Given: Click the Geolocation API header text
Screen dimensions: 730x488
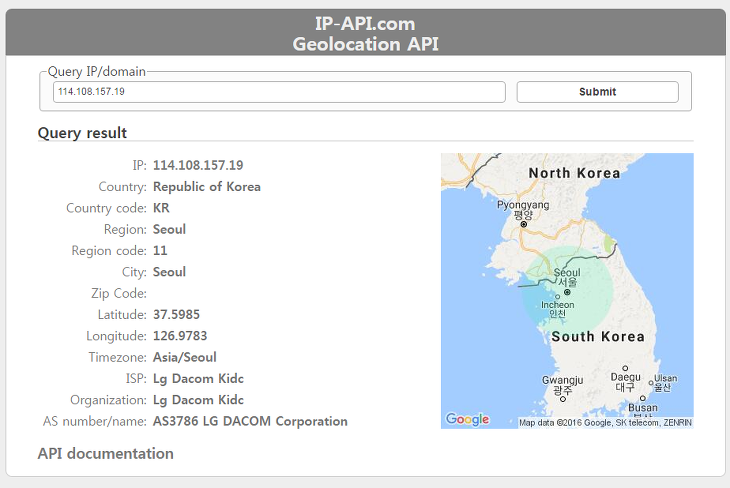Looking at the screenshot, I should pos(365,44).
